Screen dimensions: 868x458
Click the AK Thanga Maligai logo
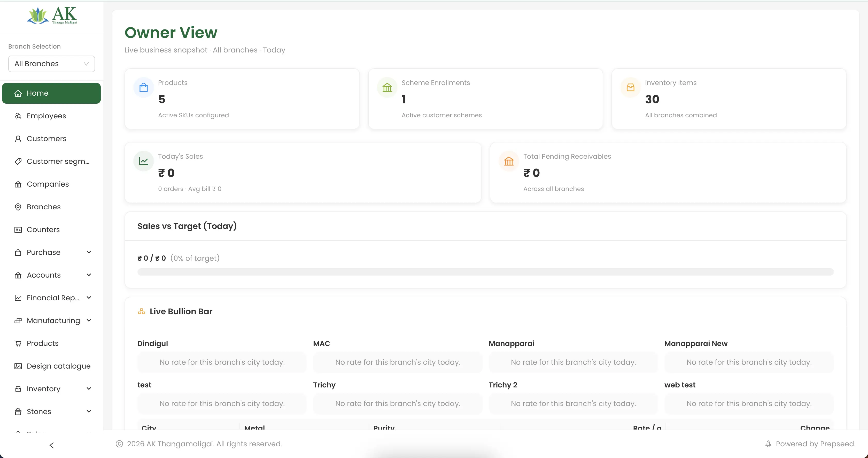point(52,16)
